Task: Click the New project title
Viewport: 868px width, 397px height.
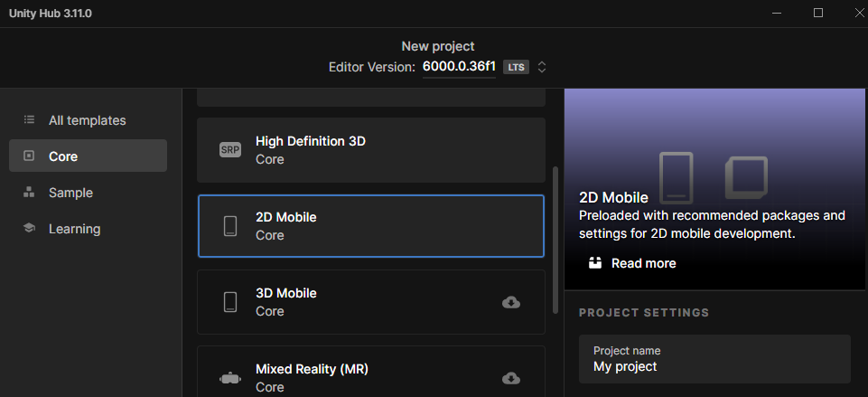Action: (x=438, y=46)
